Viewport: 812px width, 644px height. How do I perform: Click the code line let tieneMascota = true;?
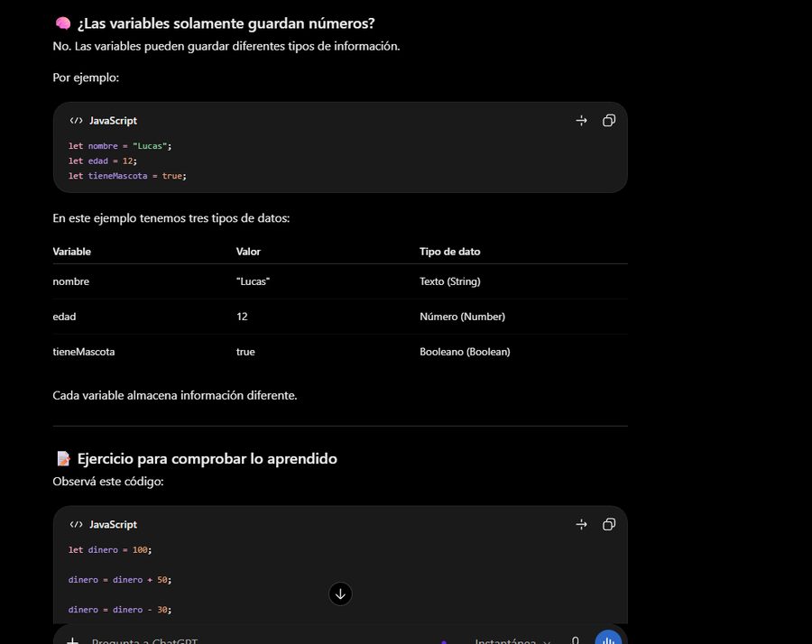(x=127, y=176)
